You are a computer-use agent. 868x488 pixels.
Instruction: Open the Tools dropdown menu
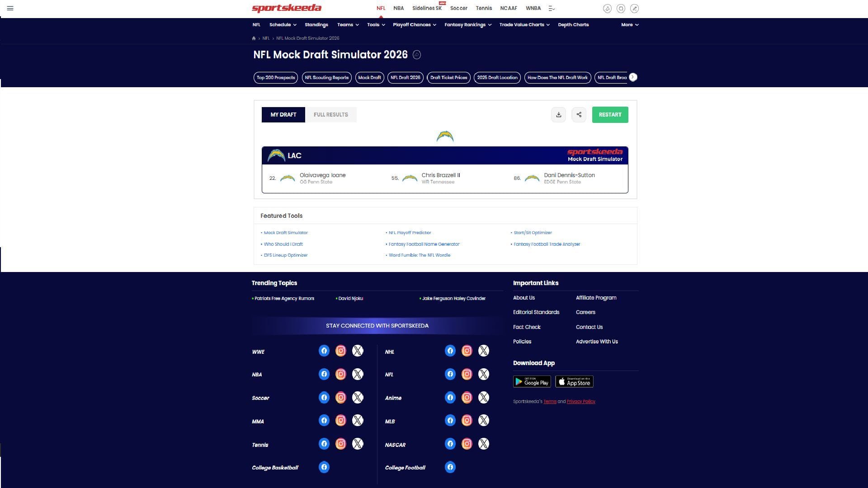(x=375, y=25)
